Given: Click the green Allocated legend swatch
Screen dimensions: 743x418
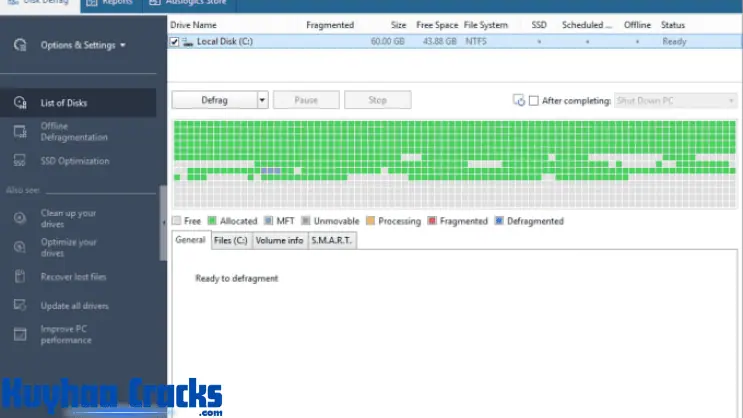Looking at the screenshot, I should click(212, 221).
